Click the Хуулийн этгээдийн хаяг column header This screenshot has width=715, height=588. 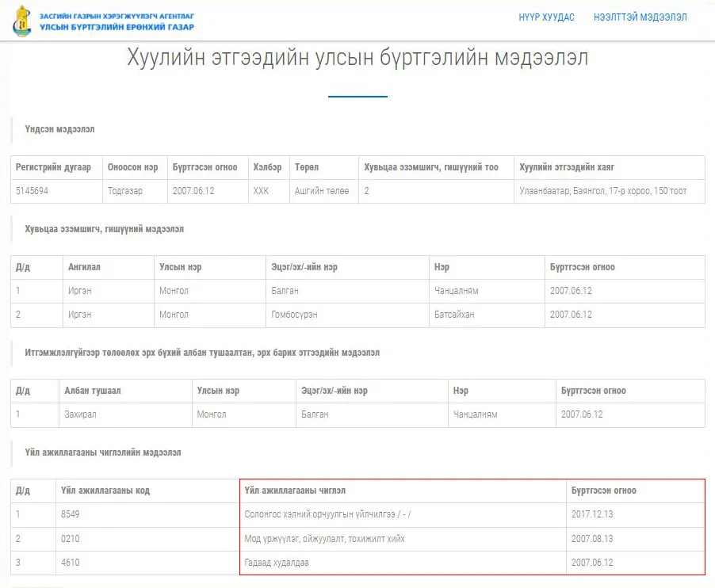tap(567, 167)
